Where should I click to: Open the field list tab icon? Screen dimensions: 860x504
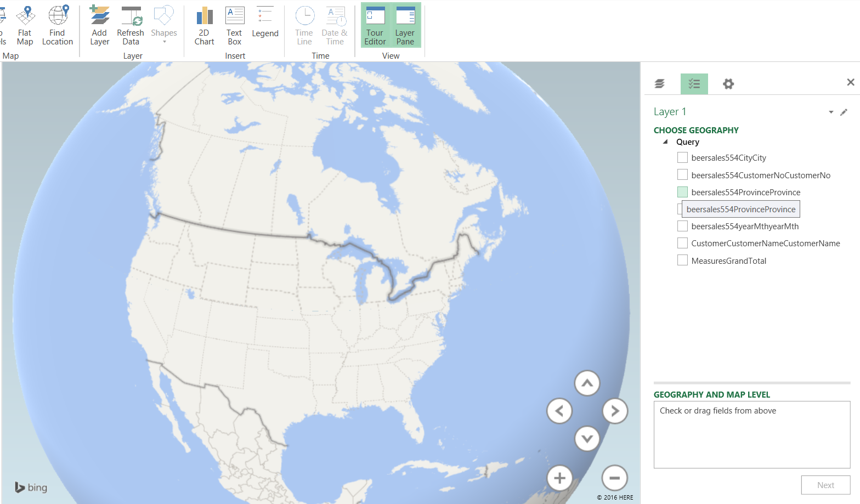click(694, 84)
